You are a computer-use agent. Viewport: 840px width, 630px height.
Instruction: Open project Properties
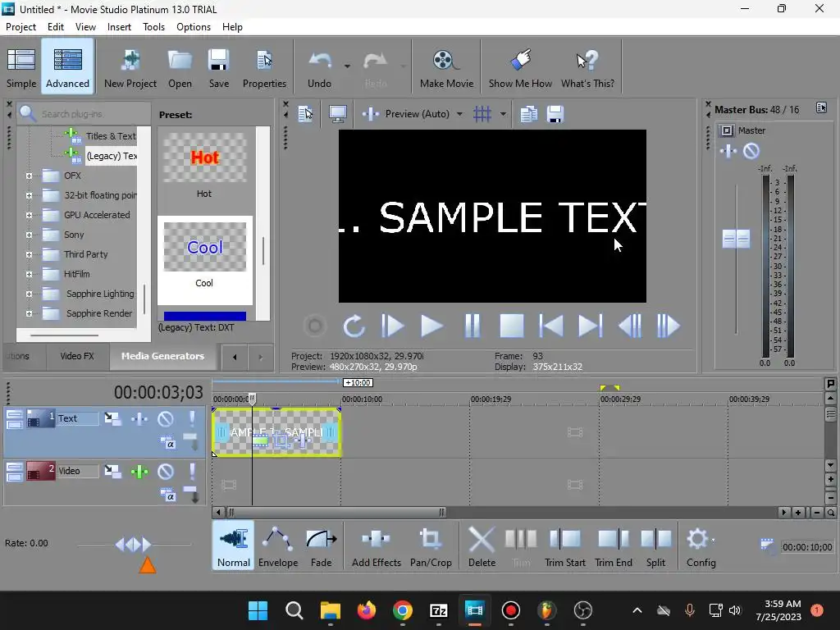tap(264, 68)
